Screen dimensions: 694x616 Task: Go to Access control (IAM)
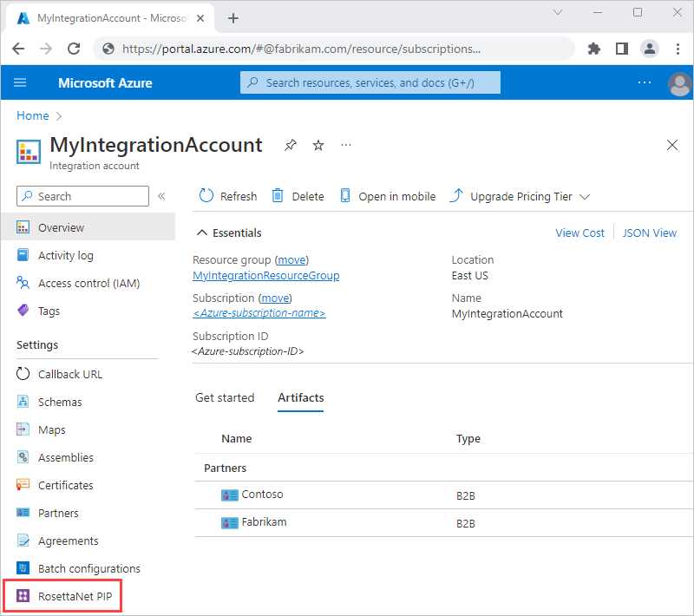point(88,283)
